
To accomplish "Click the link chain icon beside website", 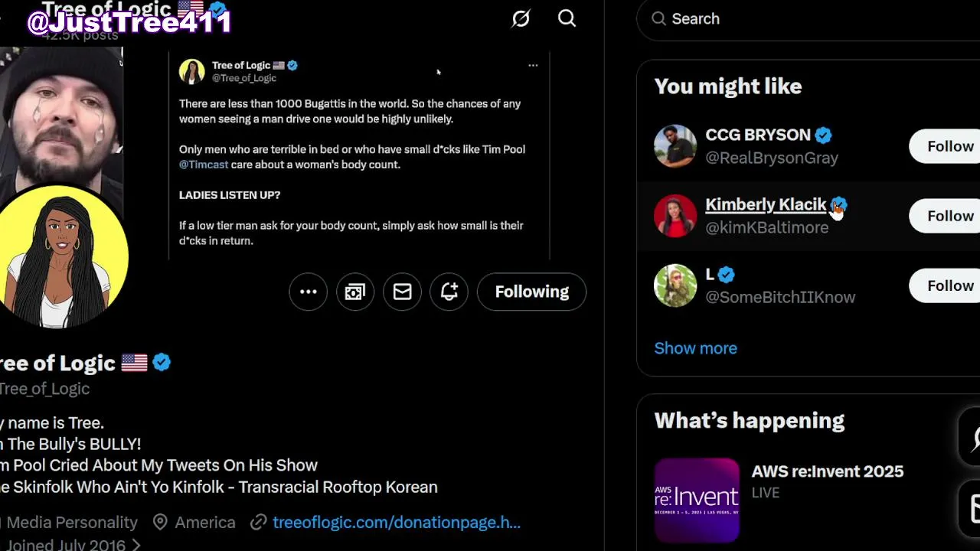I will (x=259, y=523).
